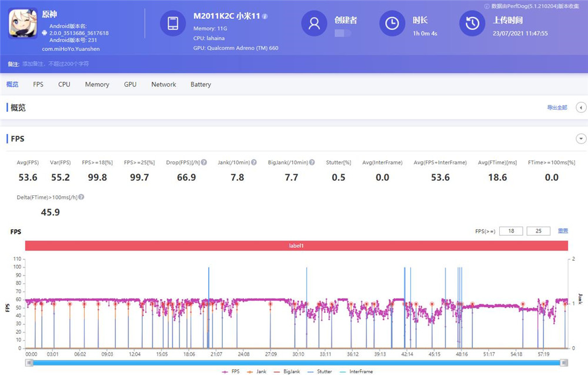Image resolution: width=588 pixels, height=375 pixels.
Task: Open help icon next to Delta(FTime)>100ms[/h]
Action: point(81,197)
